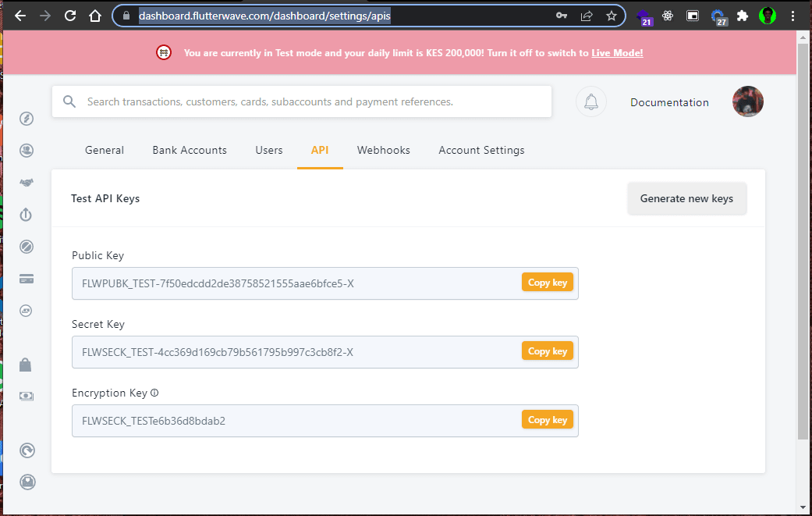Image resolution: width=812 pixels, height=516 pixels.
Task: Open the Bank Accounts tab
Action: point(190,150)
